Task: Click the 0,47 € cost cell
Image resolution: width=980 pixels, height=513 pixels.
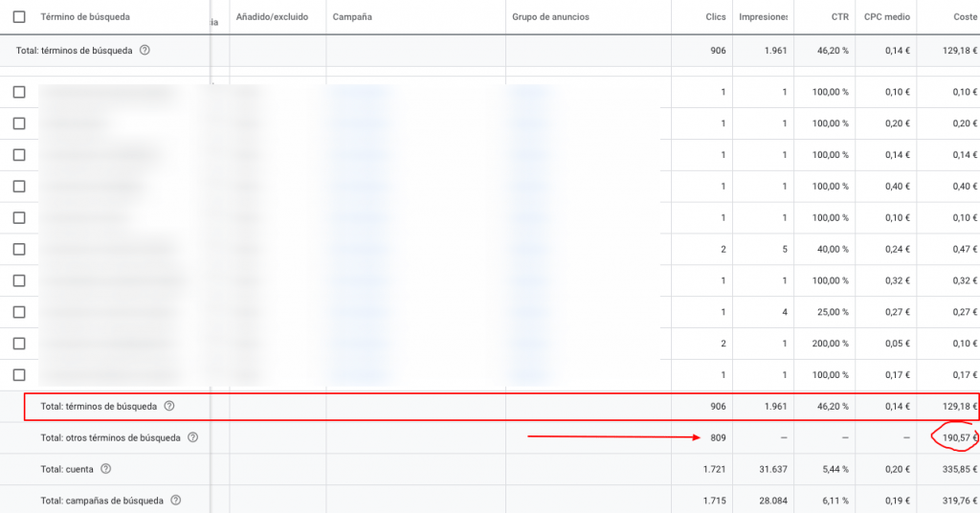Action: tap(965, 249)
